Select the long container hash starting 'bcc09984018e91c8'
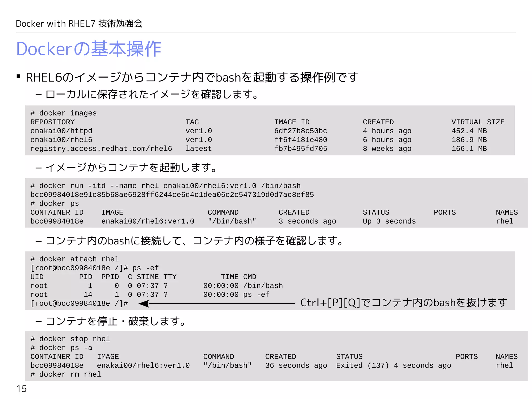The height and width of the screenshot is (399, 532). click(x=172, y=195)
